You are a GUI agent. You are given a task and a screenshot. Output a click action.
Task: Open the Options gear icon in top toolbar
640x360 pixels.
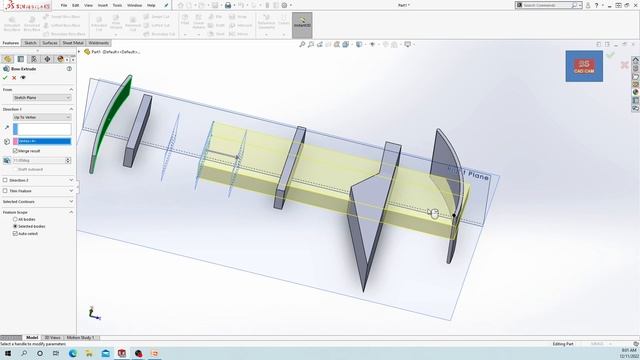point(284,5)
